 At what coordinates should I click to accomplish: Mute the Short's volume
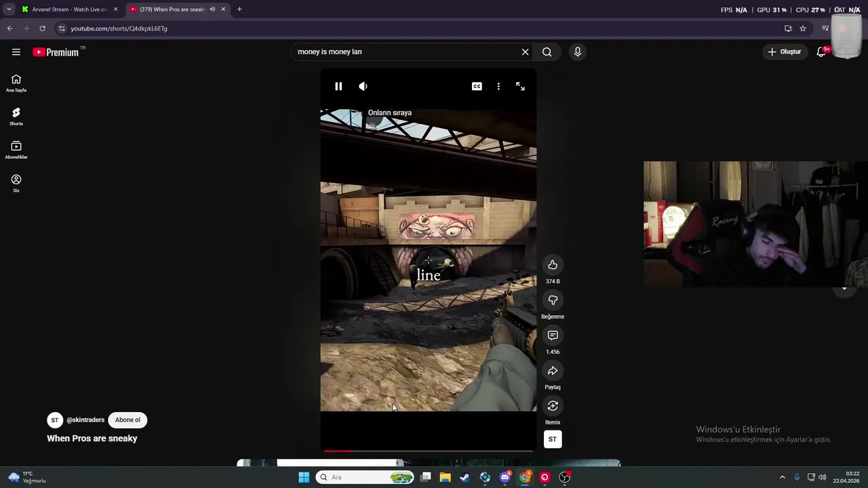click(x=363, y=86)
